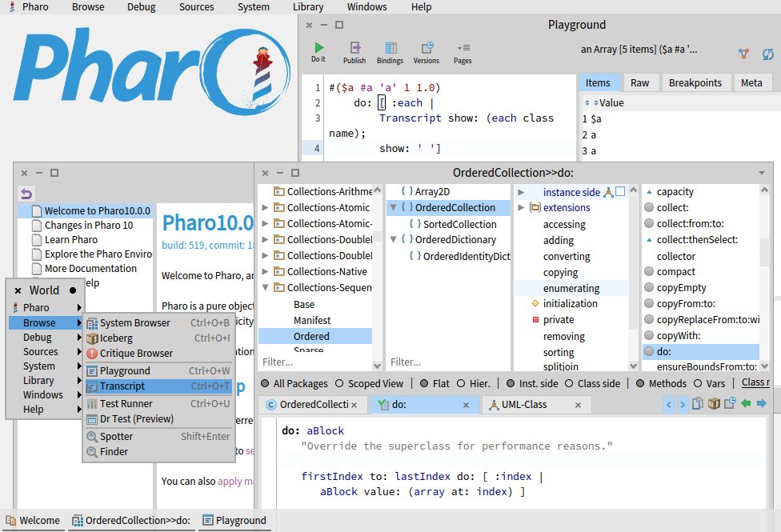781x532 pixels.
Task: Collapse the Collections-Sequen package
Action: point(266,287)
